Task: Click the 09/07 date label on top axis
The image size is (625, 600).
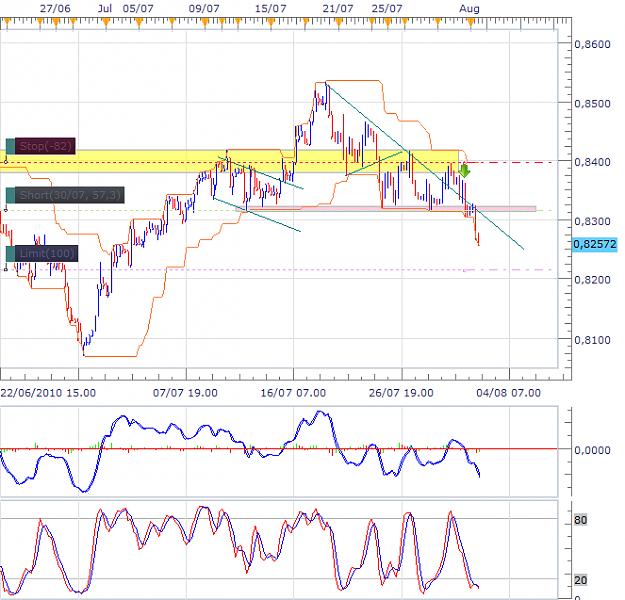Action: point(204,8)
